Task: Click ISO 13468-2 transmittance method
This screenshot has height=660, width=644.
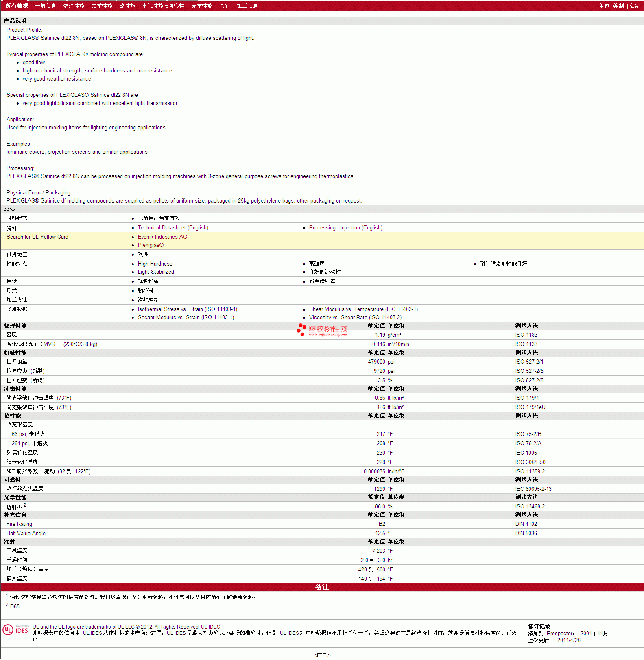Action: [530, 507]
